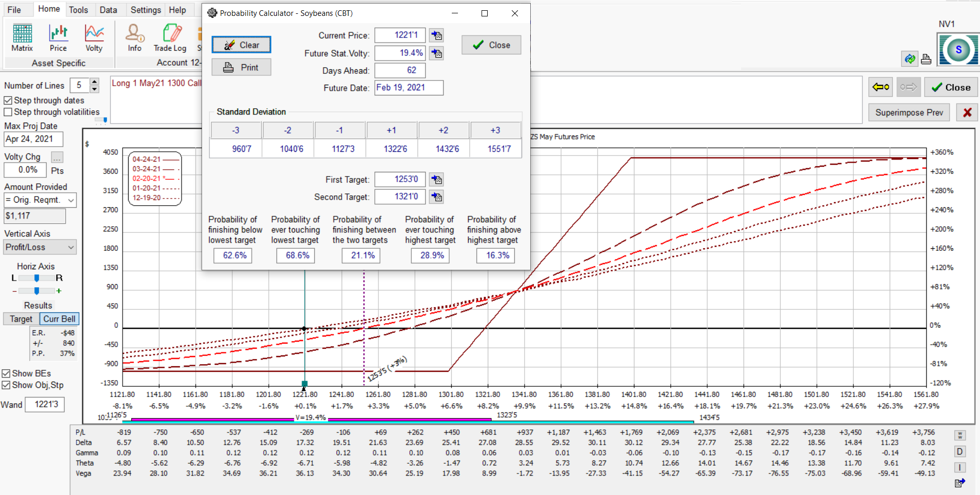Click the Future Stat.Volty input field
980x495 pixels.
pyautogui.click(x=400, y=53)
